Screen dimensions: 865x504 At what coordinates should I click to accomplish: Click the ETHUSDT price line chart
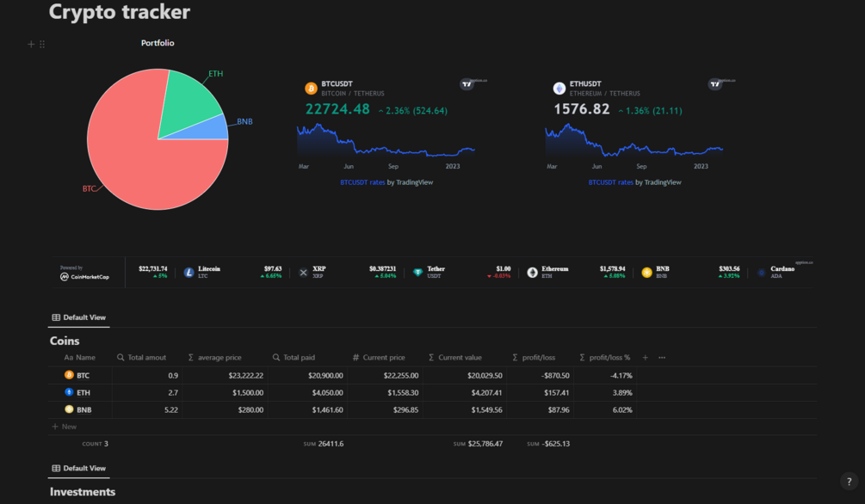[x=633, y=140]
